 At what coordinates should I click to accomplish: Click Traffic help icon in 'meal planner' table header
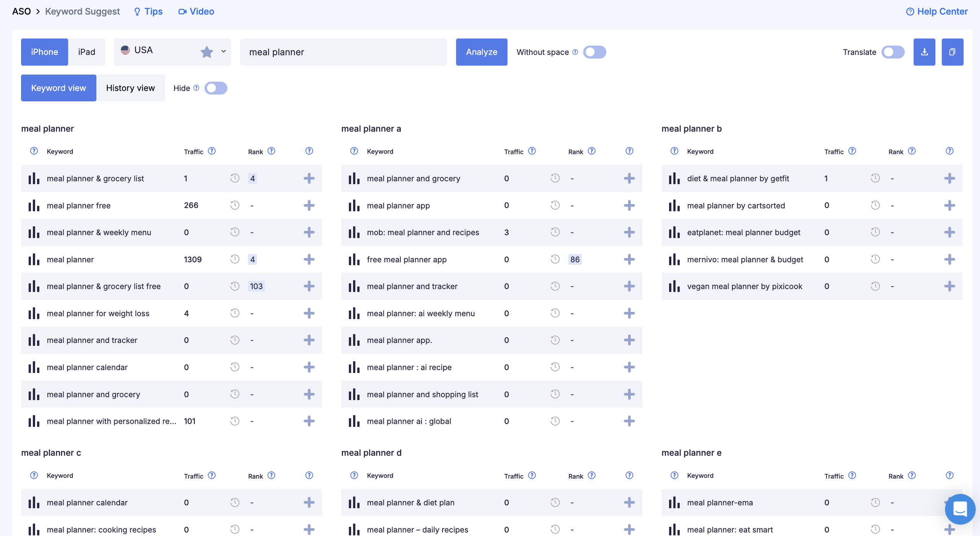click(212, 151)
